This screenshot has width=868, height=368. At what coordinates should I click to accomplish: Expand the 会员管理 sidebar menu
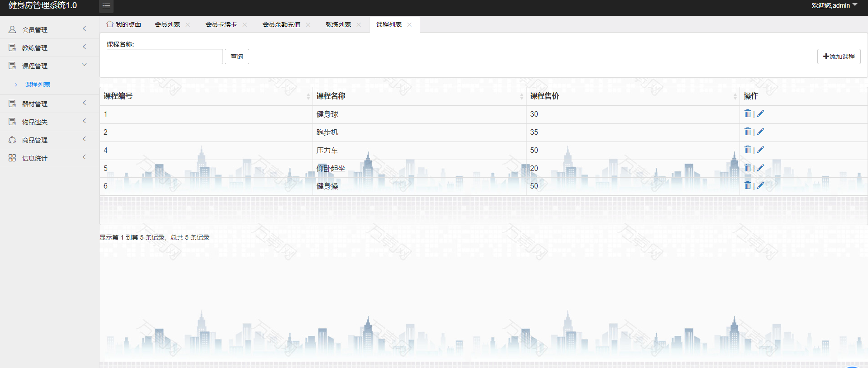click(x=49, y=29)
